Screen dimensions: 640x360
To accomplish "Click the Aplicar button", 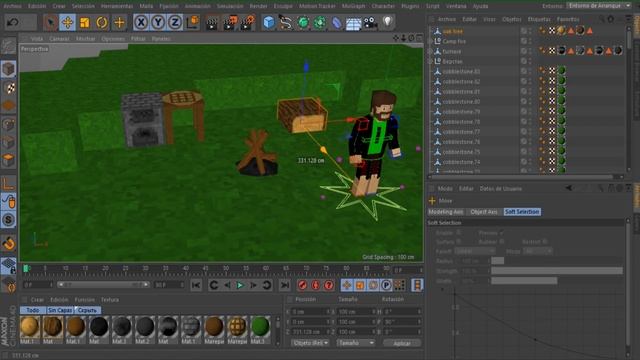I will pyautogui.click(x=402, y=343).
